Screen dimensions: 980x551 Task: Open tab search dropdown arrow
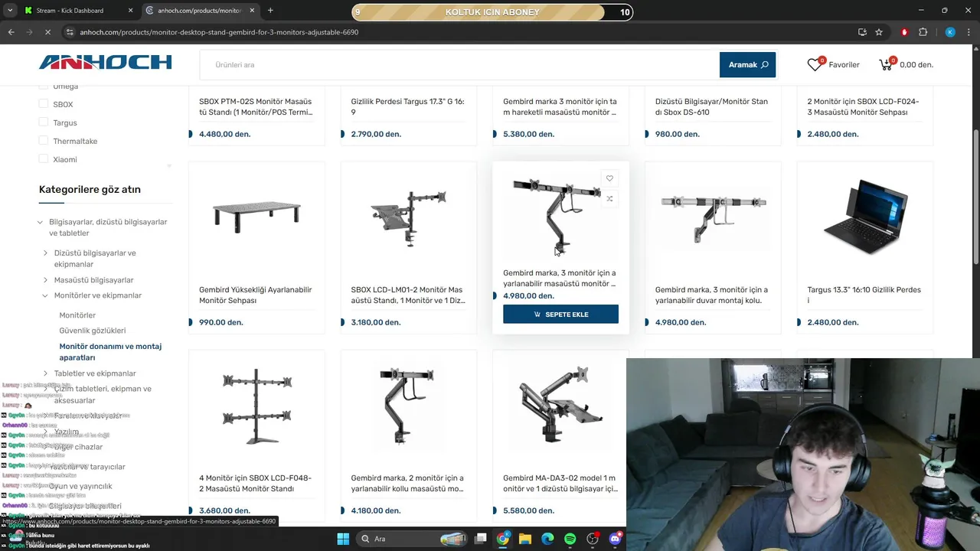click(9, 11)
